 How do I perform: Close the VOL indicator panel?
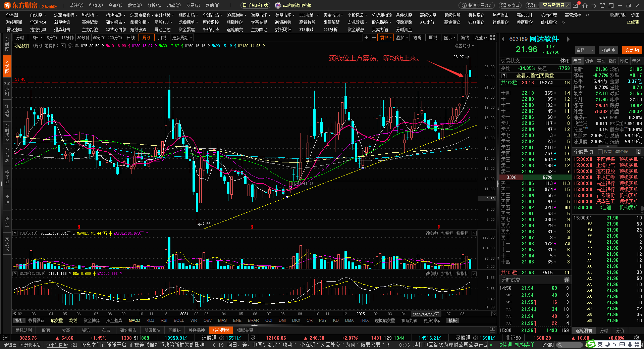point(474,233)
